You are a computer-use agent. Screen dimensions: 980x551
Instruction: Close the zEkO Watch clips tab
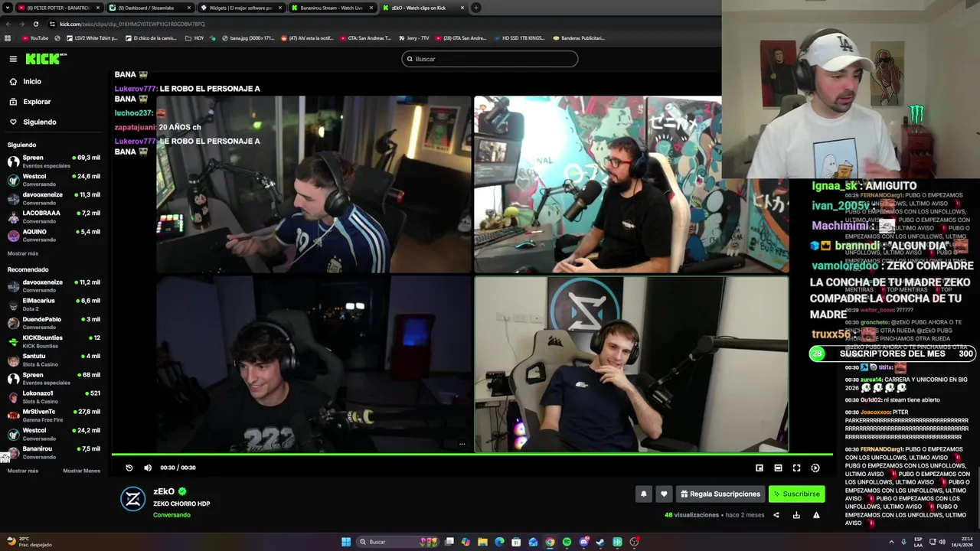(462, 8)
